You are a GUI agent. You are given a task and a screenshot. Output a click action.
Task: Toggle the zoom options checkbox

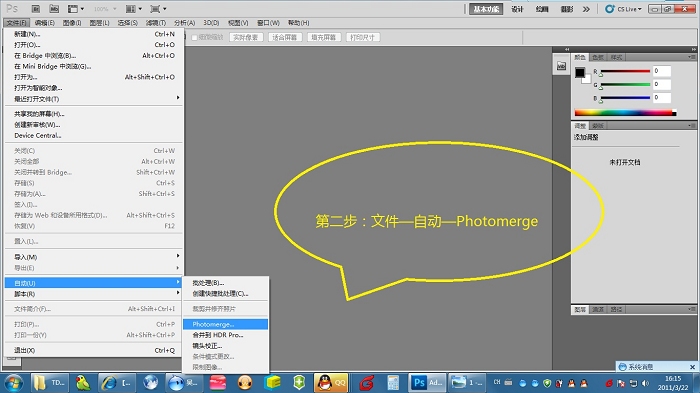pyautogui.click(x=194, y=38)
